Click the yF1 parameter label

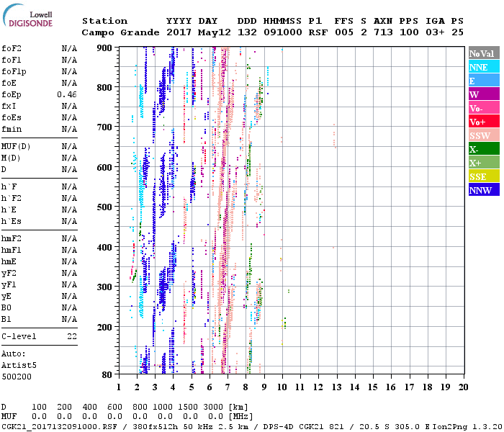click(9, 285)
